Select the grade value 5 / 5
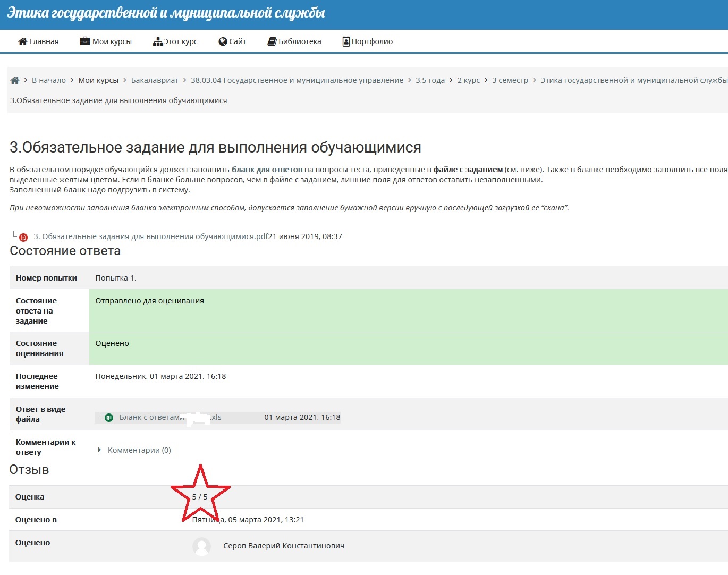Viewport: 728px width, 575px height. click(200, 497)
